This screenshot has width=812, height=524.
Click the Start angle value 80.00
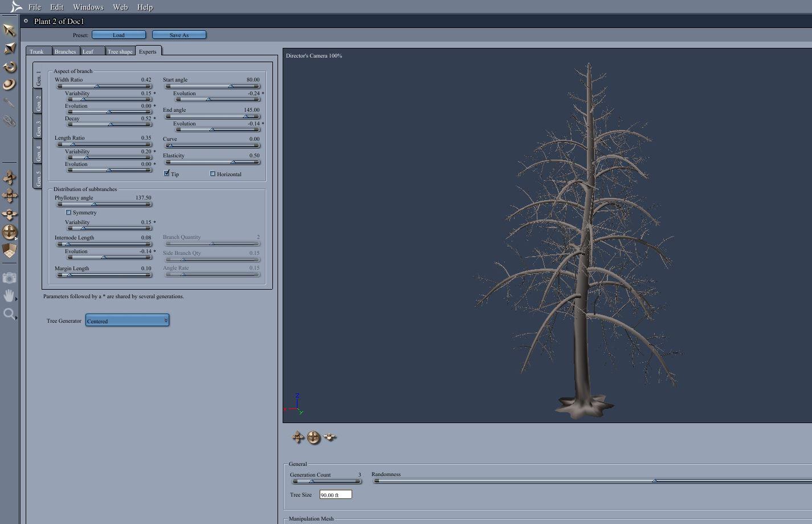253,80
